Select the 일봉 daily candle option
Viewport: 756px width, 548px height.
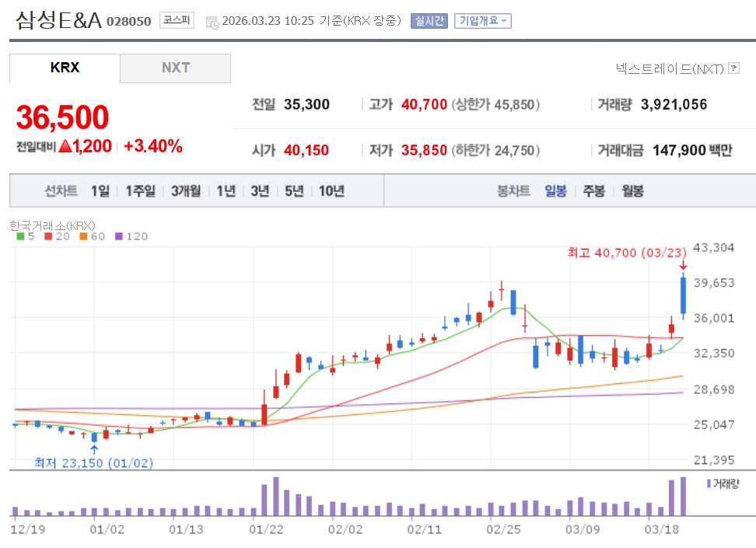(555, 191)
